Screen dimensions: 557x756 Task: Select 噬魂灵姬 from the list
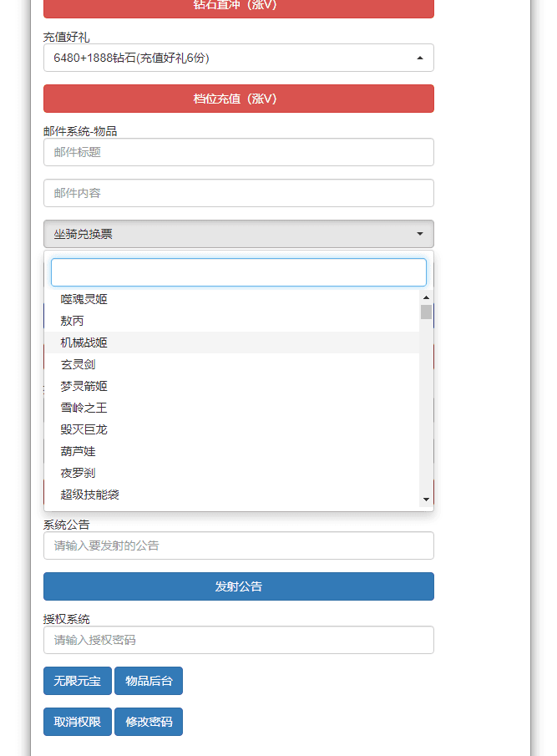tap(84, 299)
